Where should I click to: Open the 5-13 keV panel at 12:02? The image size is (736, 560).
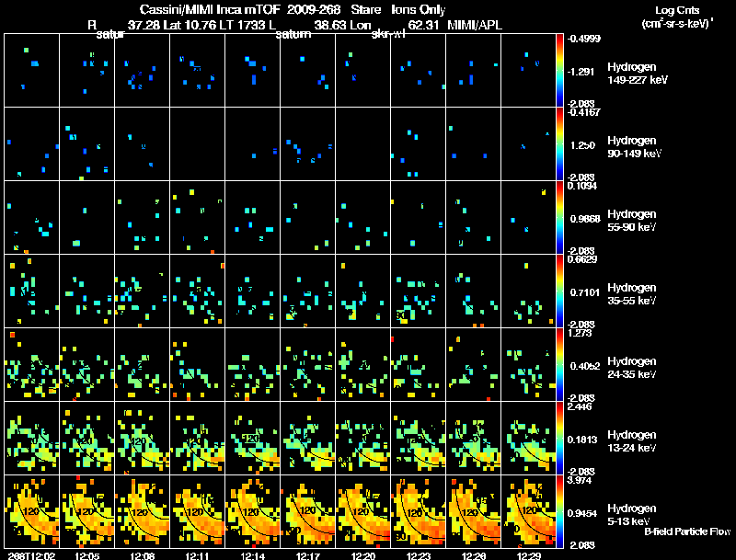(x=32, y=511)
